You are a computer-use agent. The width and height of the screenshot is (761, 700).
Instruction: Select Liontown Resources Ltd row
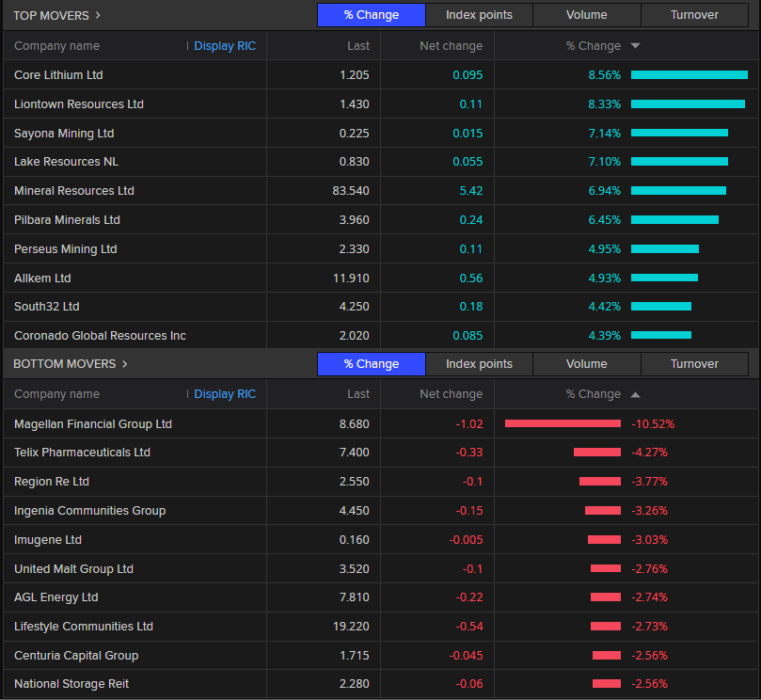(380, 103)
